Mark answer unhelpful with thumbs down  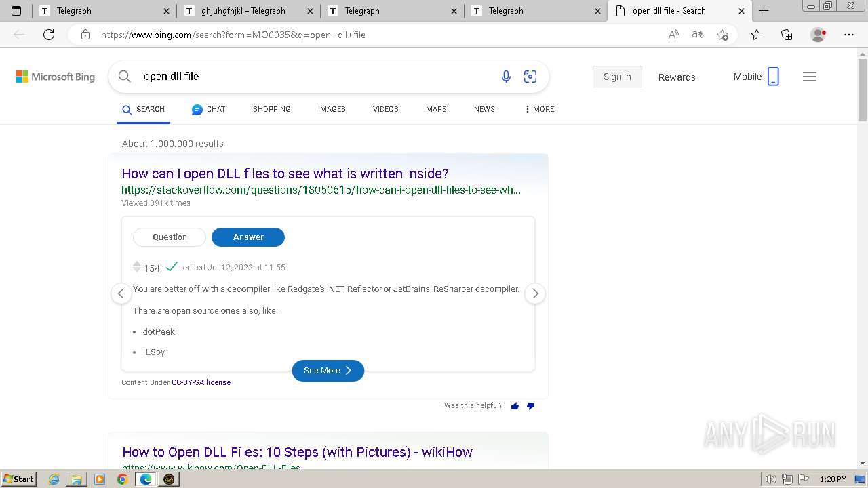point(531,406)
